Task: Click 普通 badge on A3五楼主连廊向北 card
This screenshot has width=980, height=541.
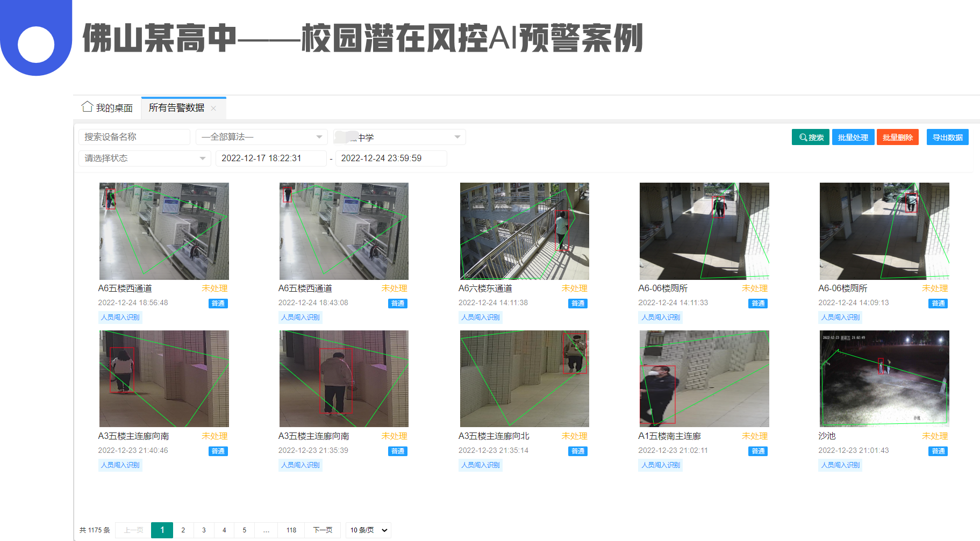Action: (x=578, y=451)
